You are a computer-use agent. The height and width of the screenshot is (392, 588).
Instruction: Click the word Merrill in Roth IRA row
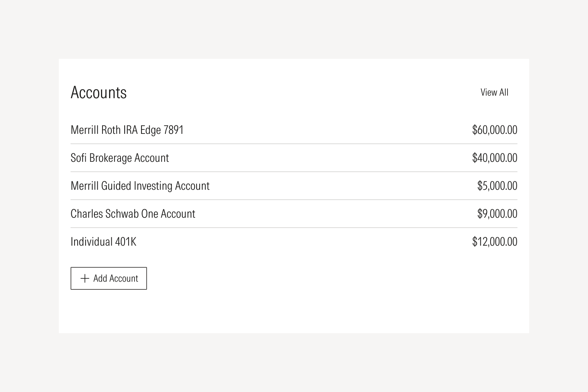[x=84, y=130]
